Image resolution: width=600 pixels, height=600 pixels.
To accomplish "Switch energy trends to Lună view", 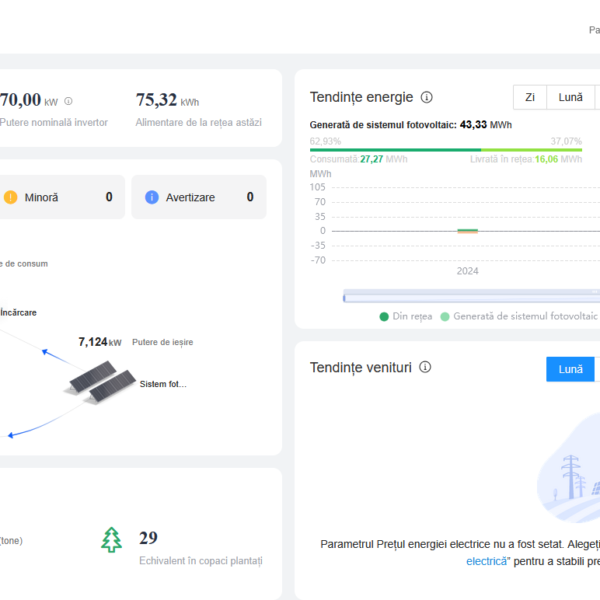I will 570,97.
